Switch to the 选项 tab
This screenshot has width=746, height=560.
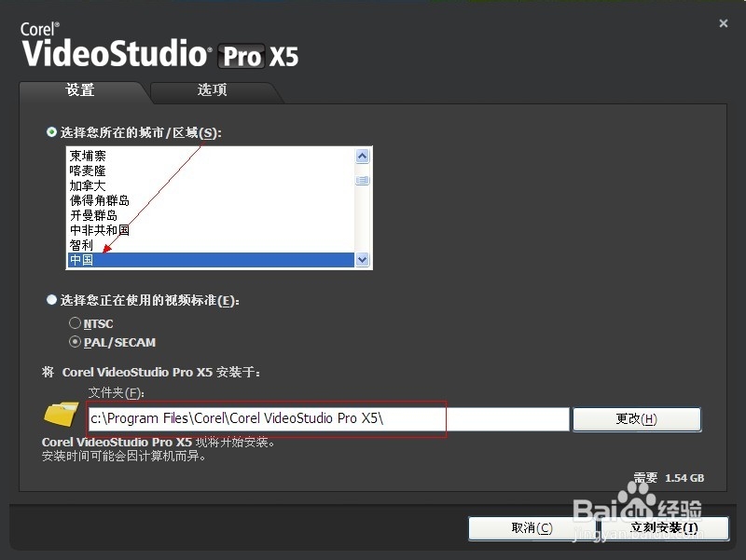point(213,91)
